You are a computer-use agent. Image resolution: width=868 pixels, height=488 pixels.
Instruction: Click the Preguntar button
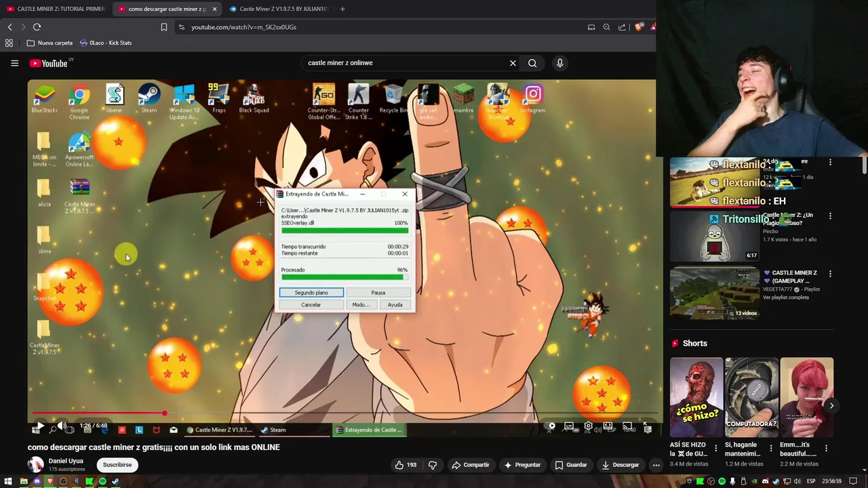point(521,465)
